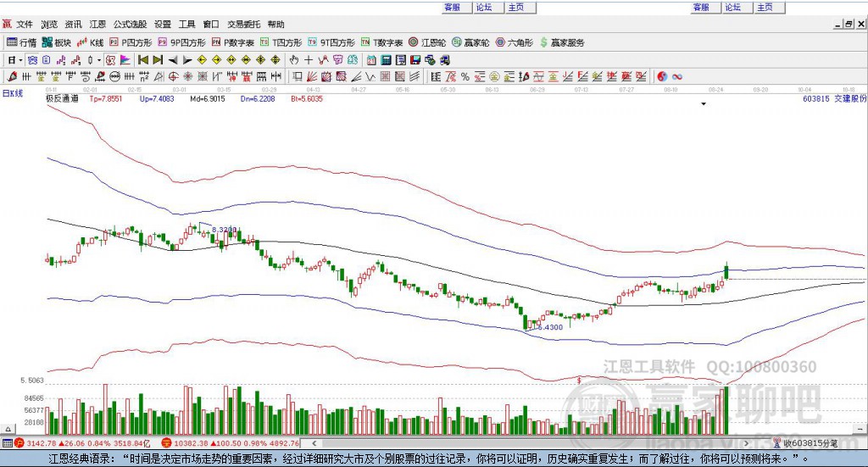Open the 9T四方形 tool
Viewport: 868px width, 467px height.
coord(331,42)
